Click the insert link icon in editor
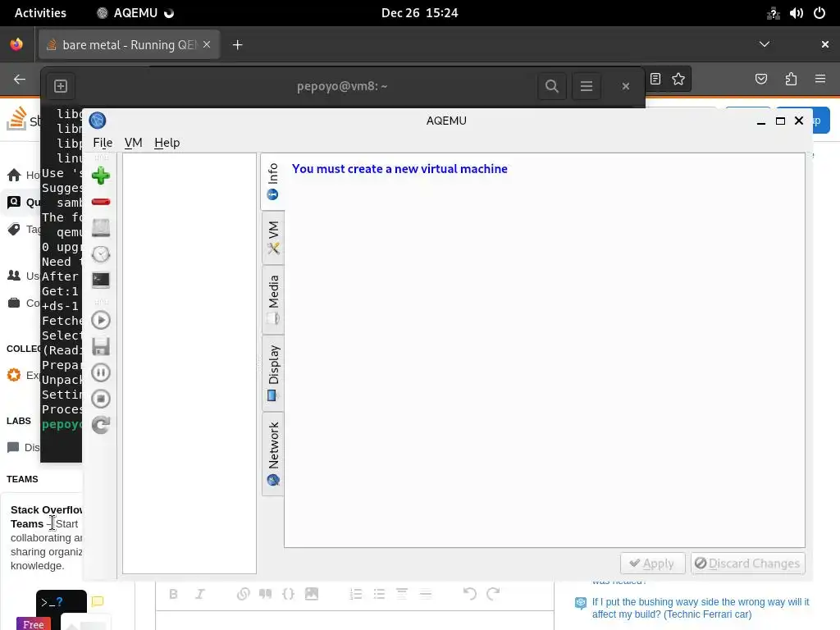The height and width of the screenshot is (630, 840). [x=243, y=594]
